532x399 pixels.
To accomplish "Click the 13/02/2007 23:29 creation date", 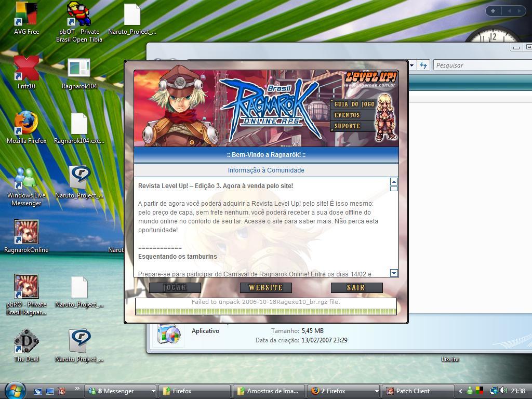I will (324, 340).
